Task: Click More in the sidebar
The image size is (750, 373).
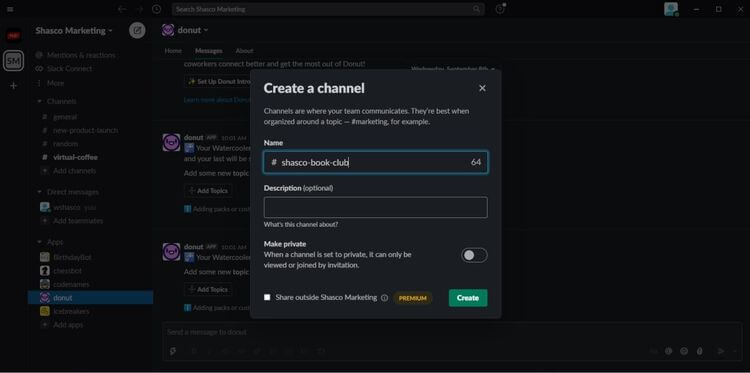Action: click(x=50, y=83)
